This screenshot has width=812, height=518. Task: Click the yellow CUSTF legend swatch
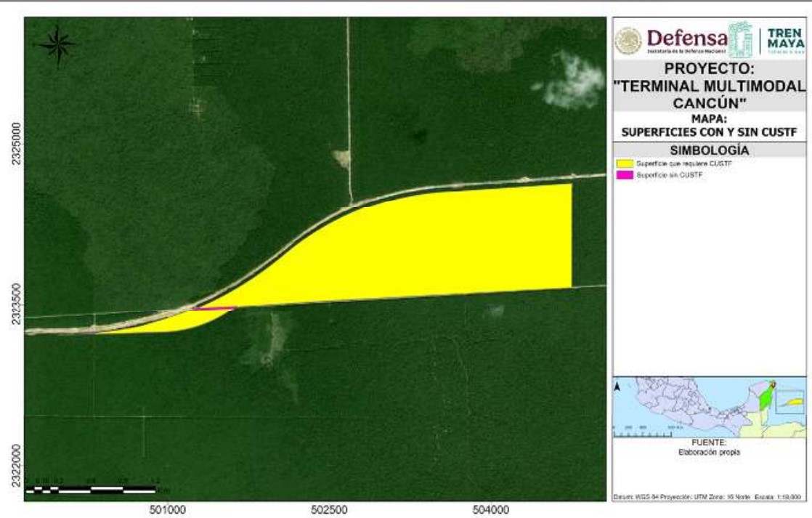624,164
